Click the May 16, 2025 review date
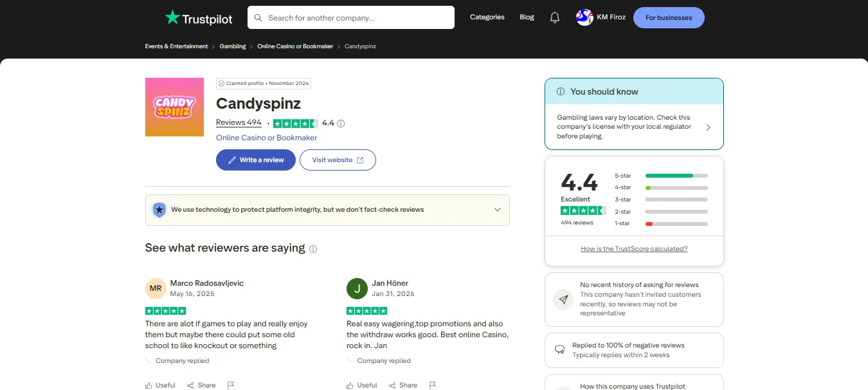Viewport: 868px width, 390px height. pos(192,294)
